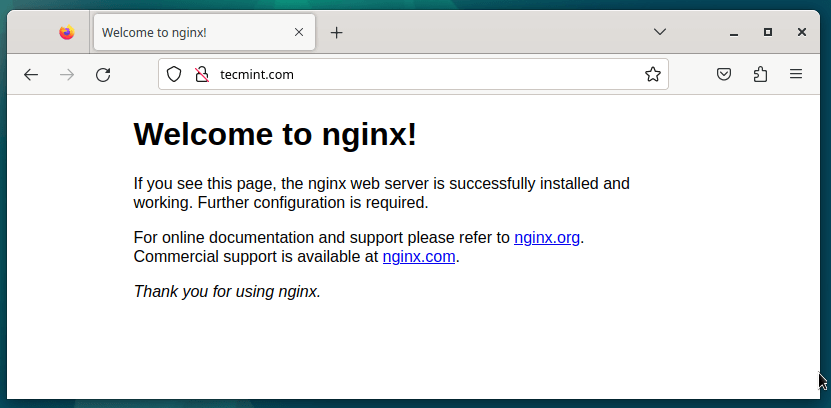The height and width of the screenshot is (408, 831).
Task: Open a new tab with plus button
Action: [x=337, y=33]
